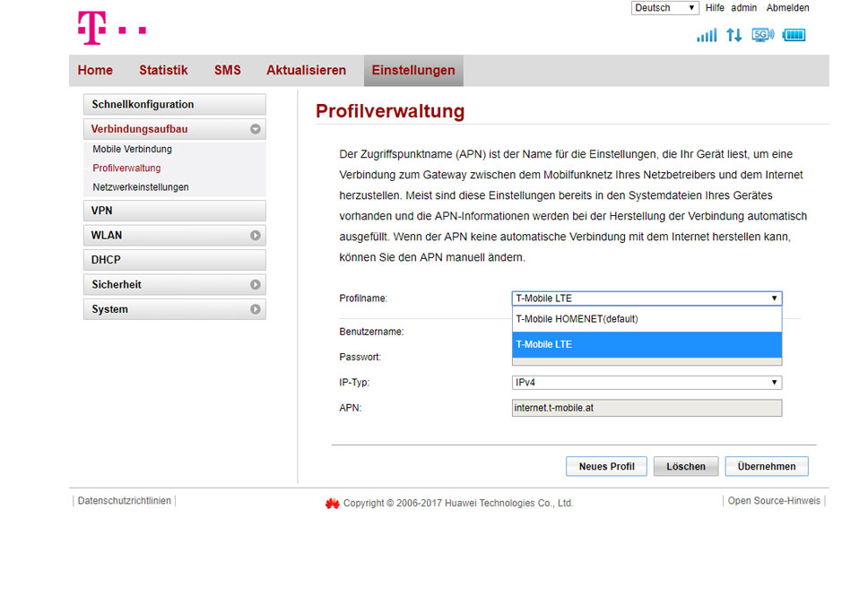
Task: Click the T-Mobile logo
Action: coord(112,28)
